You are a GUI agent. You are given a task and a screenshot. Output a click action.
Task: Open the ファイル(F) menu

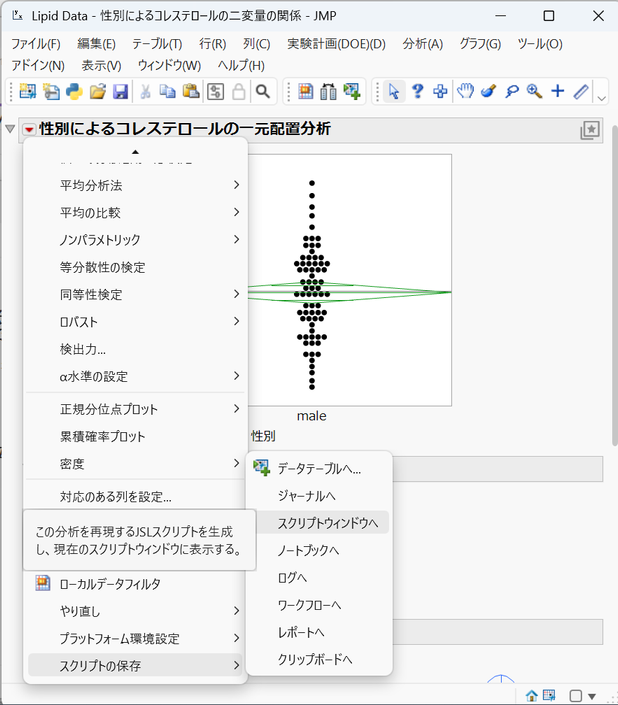pyautogui.click(x=36, y=44)
